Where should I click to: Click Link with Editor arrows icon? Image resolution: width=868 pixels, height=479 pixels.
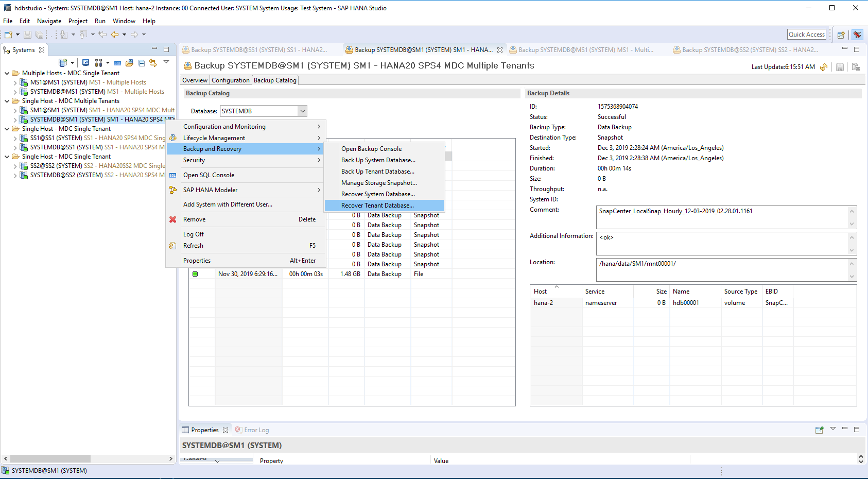[153, 63]
